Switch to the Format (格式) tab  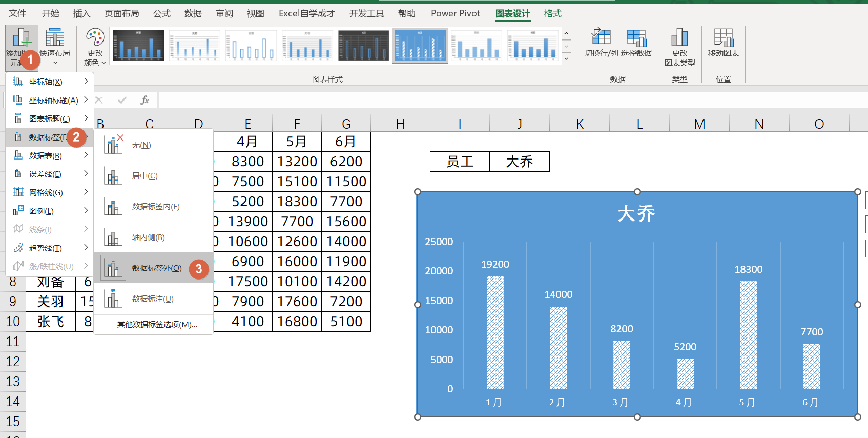coord(553,13)
